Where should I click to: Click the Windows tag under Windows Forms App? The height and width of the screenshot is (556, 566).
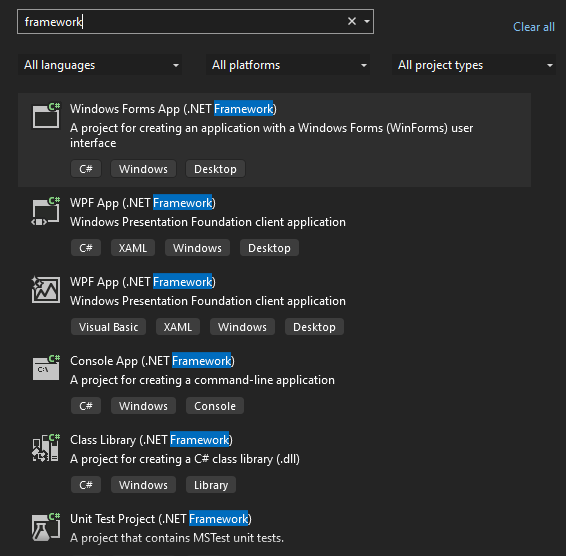(x=143, y=169)
